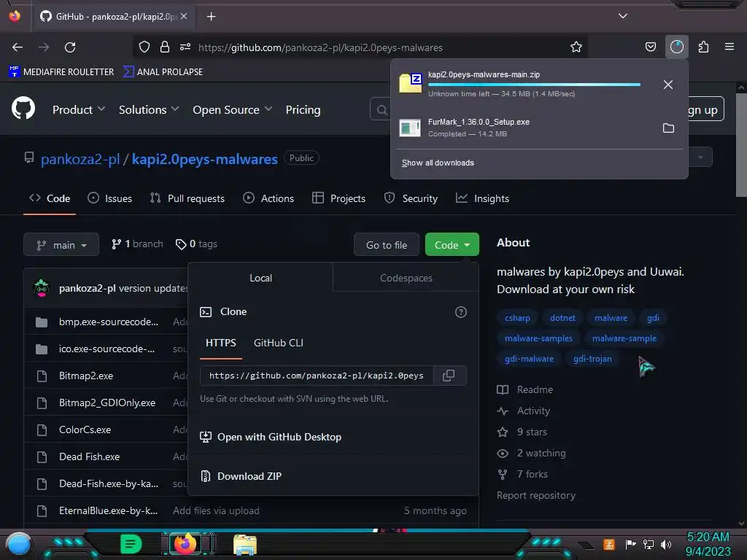747x560 pixels.
Task: Click the bmp.exe-sourcecode folder icon
Action: click(42, 322)
